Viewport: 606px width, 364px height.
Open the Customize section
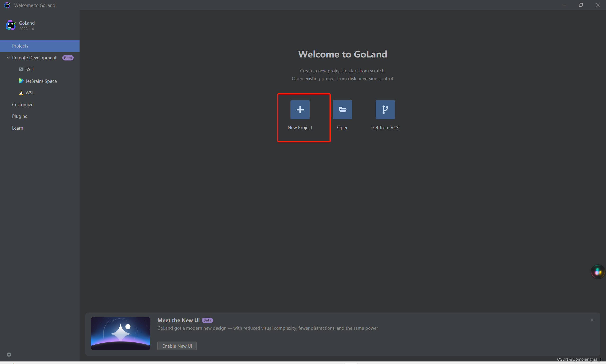pos(22,105)
